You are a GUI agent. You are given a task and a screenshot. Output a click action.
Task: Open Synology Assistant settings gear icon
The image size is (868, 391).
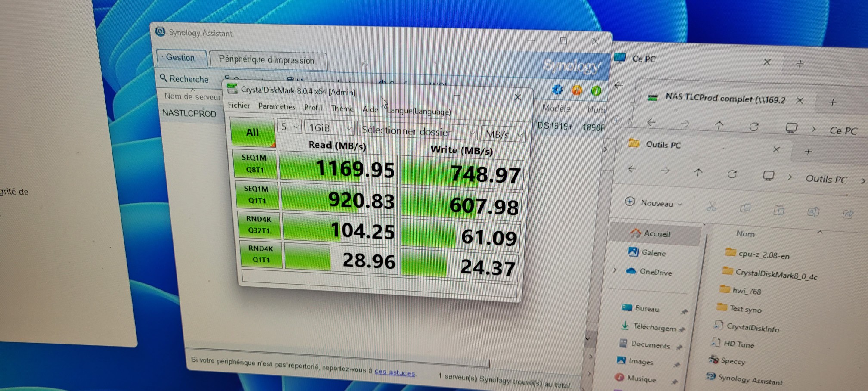(558, 90)
